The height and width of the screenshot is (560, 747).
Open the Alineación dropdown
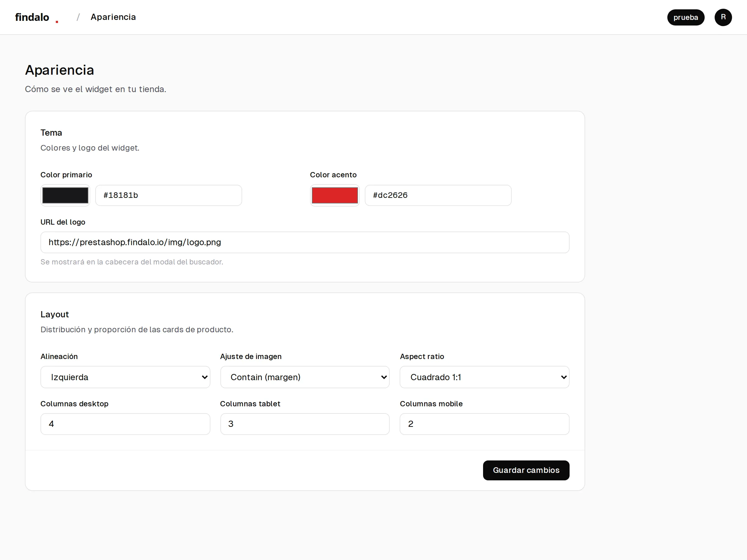tap(125, 377)
